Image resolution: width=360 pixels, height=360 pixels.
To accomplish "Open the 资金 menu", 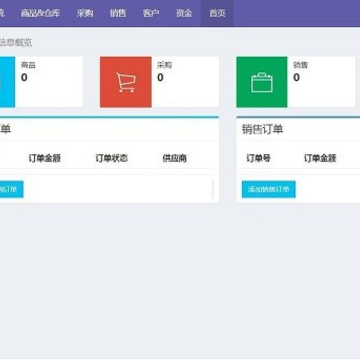I will [x=184, y=13].
